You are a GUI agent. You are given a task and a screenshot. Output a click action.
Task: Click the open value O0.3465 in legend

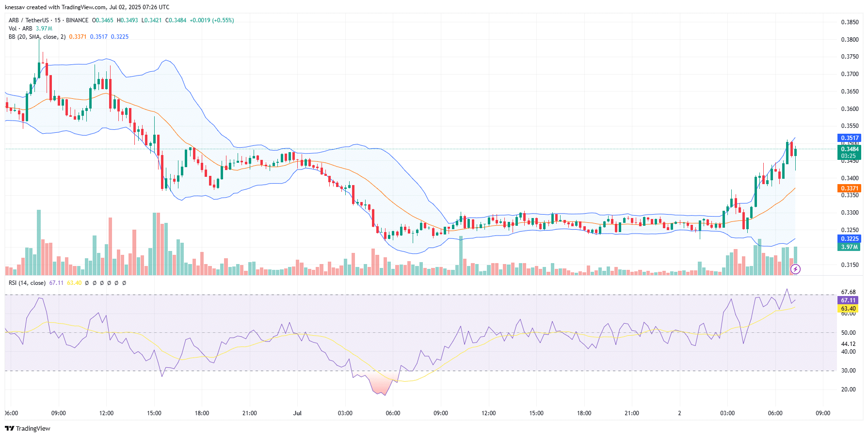(103, 20)
